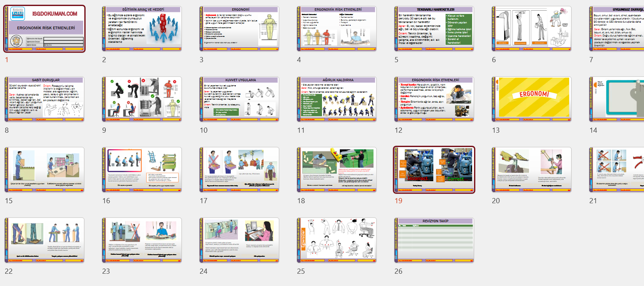The width and height of the screenshot is (644, 286).
Task: Select slide 17 carrying loads thumbnail
Action: click(x=239, y=170)
